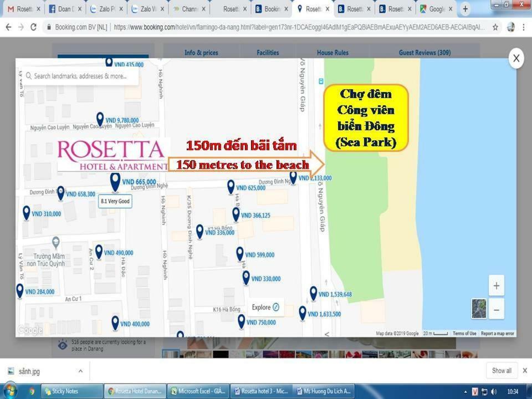Zoom out on the map
The height and width of the screenshot is (399, 532).
click(496, 310)
